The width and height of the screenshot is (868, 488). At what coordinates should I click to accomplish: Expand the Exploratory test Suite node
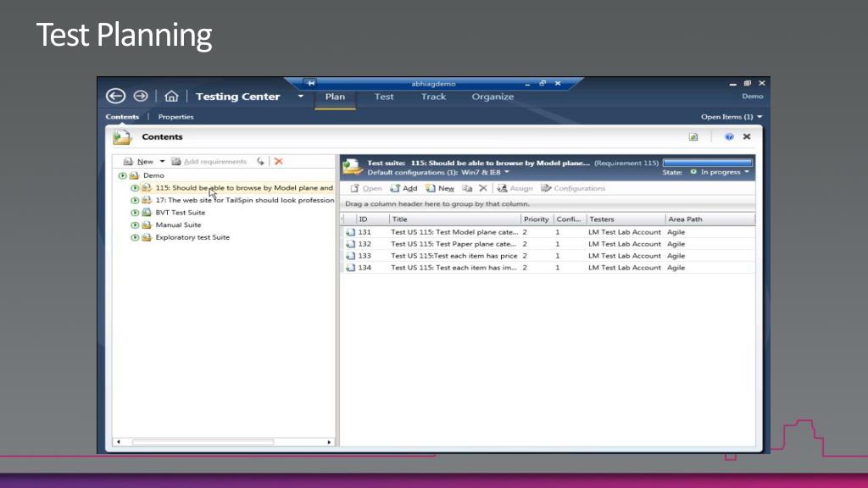coord(135,237)
